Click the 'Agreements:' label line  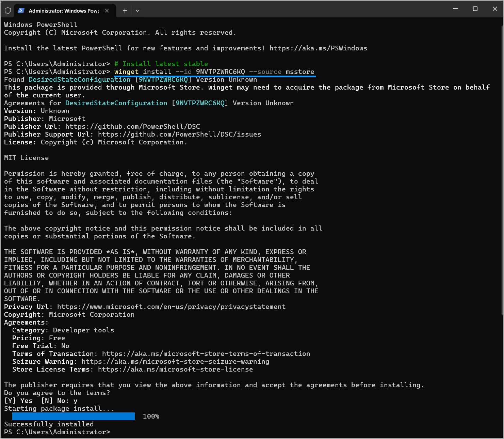pos(26,322)
